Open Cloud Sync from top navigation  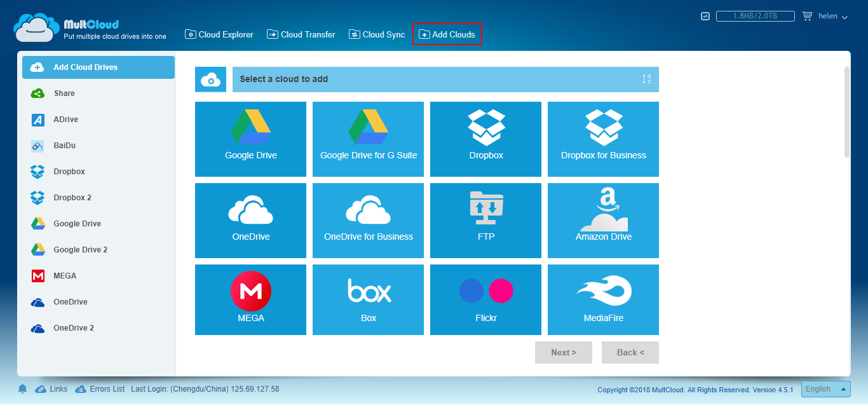377,34
